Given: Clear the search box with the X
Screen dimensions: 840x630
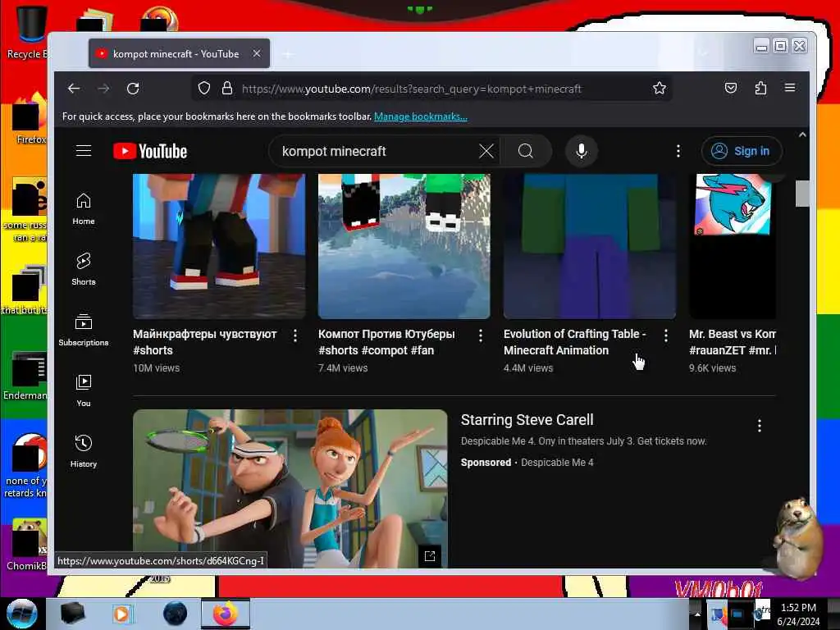Looking at the screenshot, I should coord(486,151).
